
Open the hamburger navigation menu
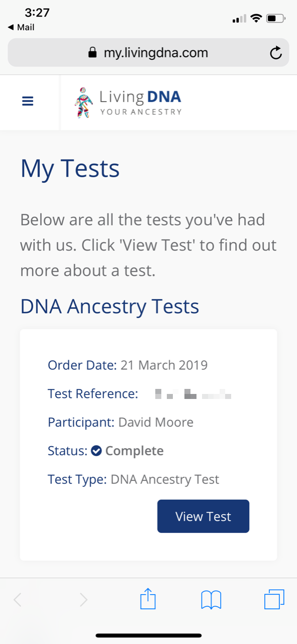click(28, 101)
